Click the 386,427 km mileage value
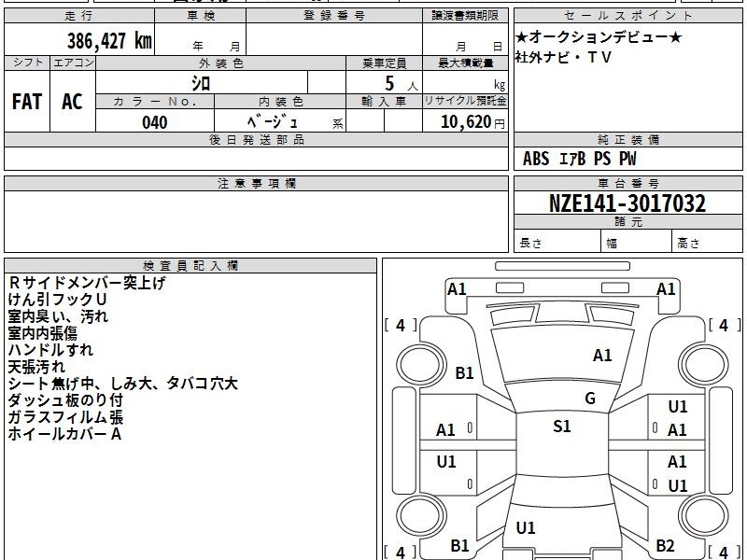Screen dimensions: 747x560 click(x=109, y=40)
